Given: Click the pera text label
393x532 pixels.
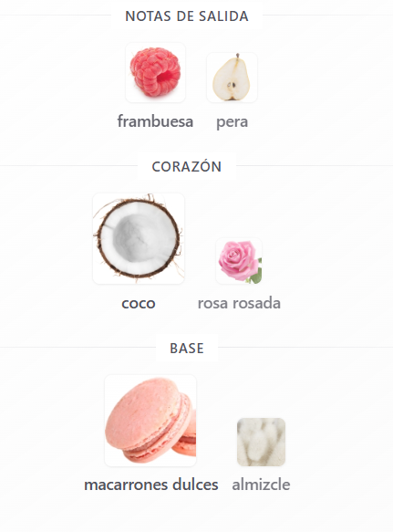Looking at the screenshot, I should click(232, 122).
